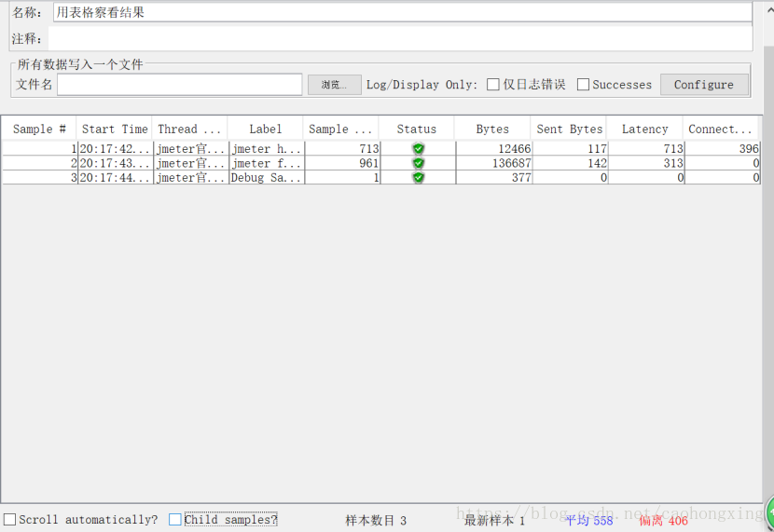Click the Thread column header

189,129
